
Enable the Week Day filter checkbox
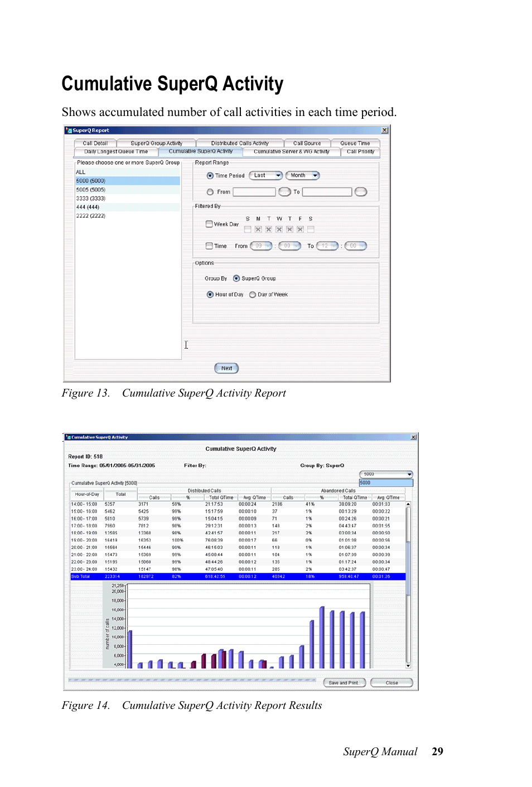coord(209,224)
